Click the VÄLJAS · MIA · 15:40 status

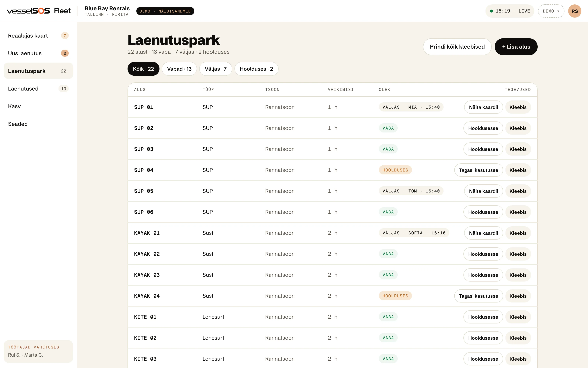411,107
